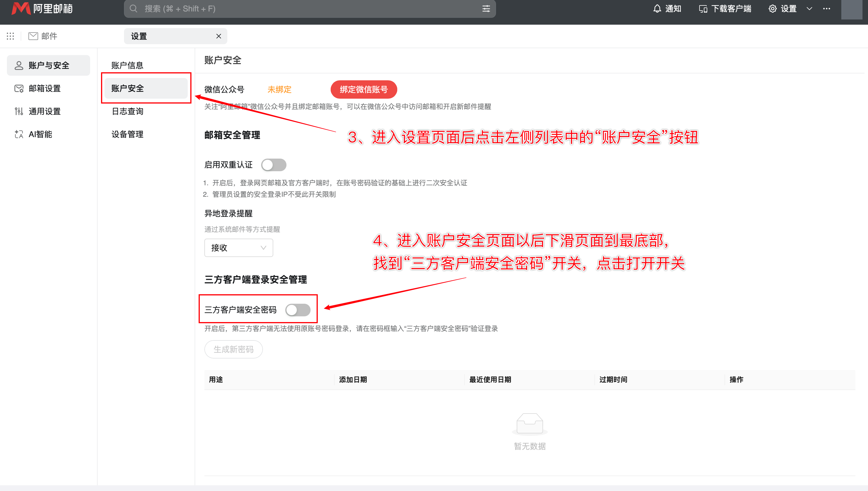This screenshot has height=491, width=868.
Task: Focus the 搜索 input field
Action: point(310,8)
